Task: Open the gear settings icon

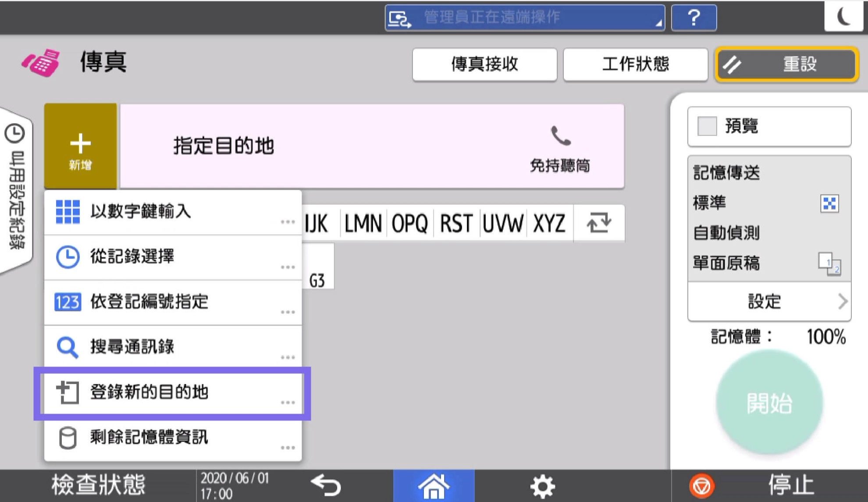Action: (543, 486)
